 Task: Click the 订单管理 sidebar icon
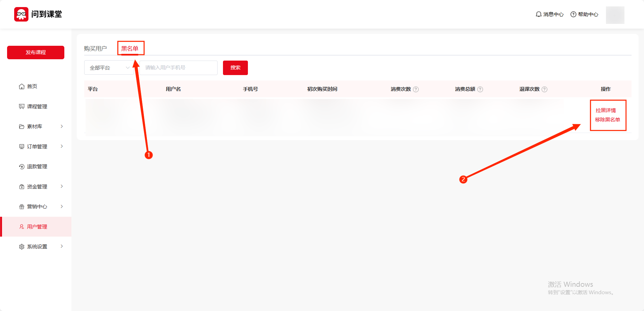(x=22, y=146)
